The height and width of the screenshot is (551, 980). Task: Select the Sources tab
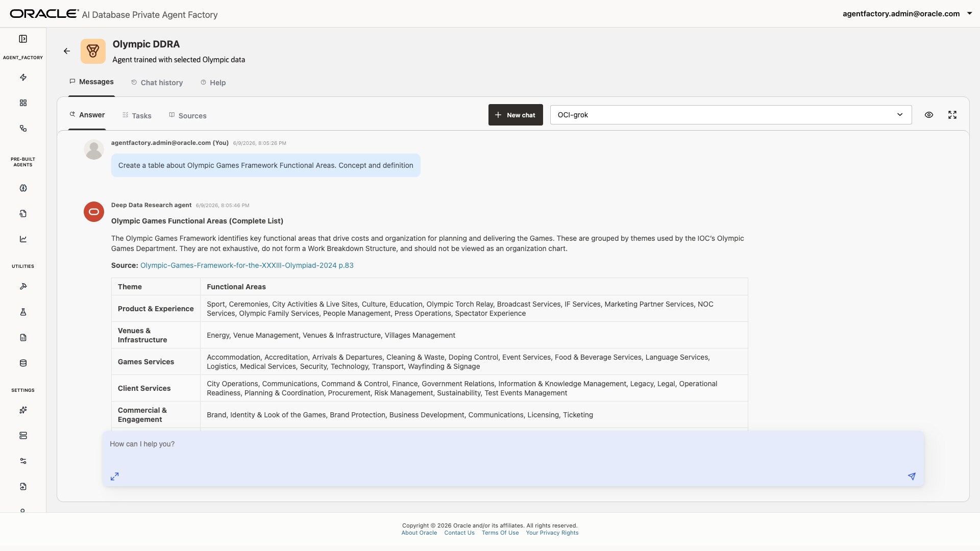tap(187, 116)
